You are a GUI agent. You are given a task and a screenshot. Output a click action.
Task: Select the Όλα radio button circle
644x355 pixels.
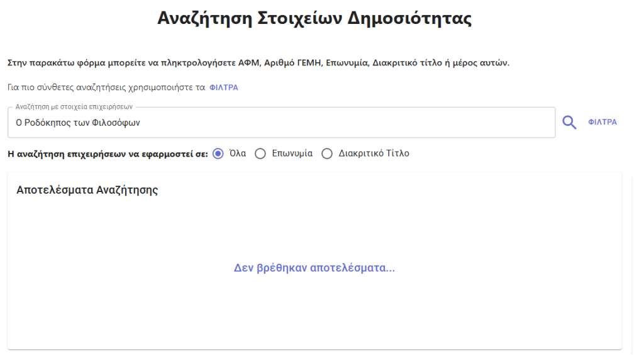pos(218,154)
